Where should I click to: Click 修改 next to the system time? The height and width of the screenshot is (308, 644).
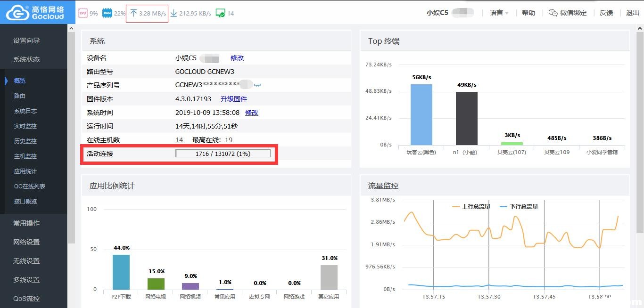click(x=251, y=112)
